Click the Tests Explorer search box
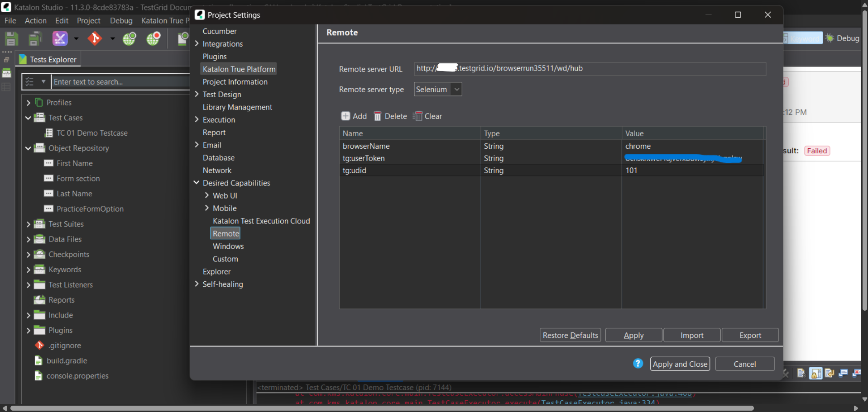The image size is (868, 412). click(120, 82)
